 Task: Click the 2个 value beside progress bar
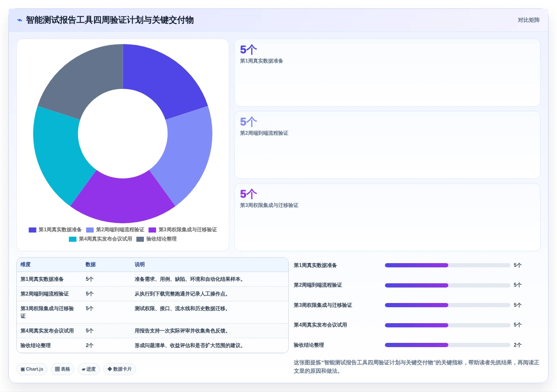518,345
